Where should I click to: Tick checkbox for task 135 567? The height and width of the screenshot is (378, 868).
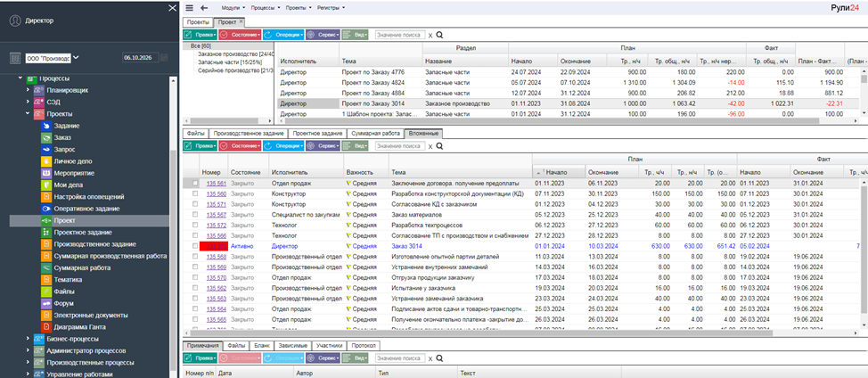195,215
